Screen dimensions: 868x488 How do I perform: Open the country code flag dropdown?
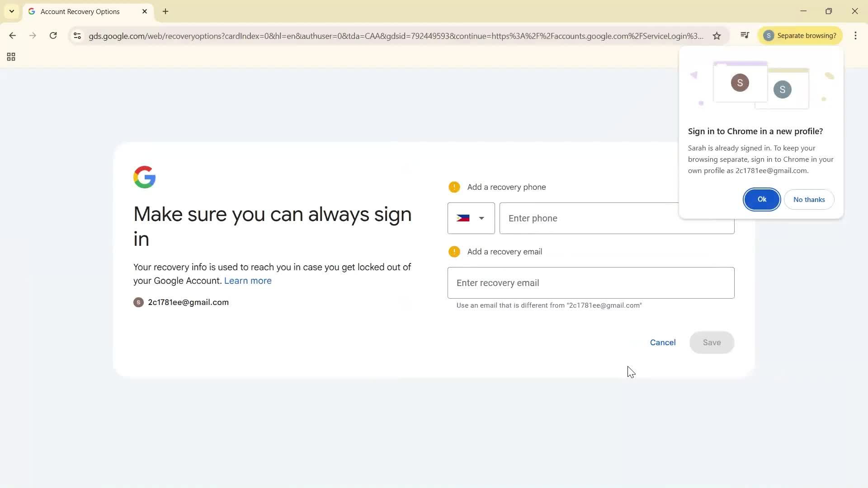[471, 218]
